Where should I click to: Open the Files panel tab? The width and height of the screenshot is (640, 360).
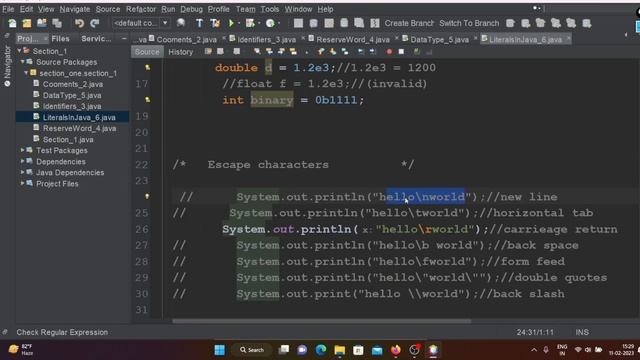click(x=60, y=38)
